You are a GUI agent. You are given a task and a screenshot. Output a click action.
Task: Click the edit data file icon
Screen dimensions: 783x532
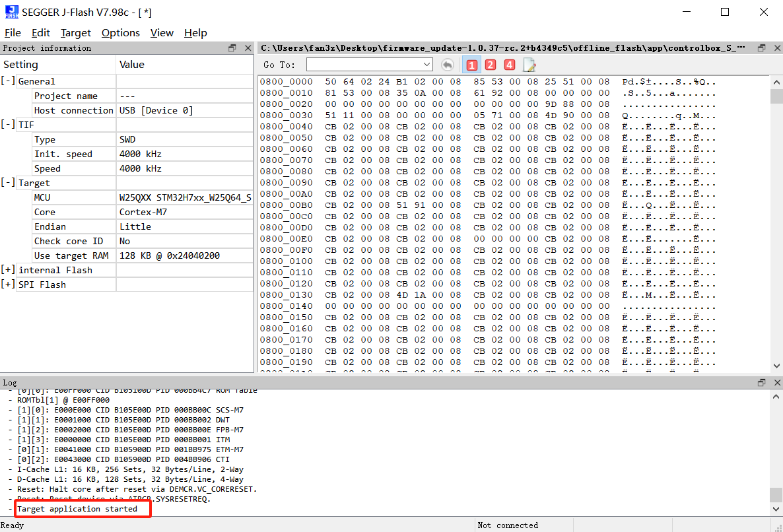pos(529,65)
